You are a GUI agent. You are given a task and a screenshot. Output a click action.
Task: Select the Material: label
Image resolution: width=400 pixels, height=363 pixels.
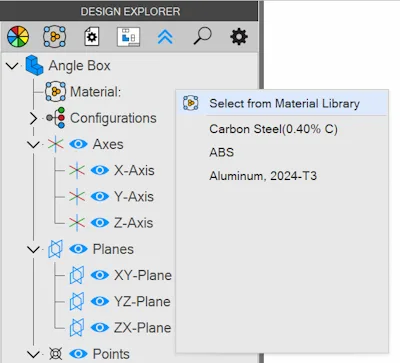pos(96,92)
